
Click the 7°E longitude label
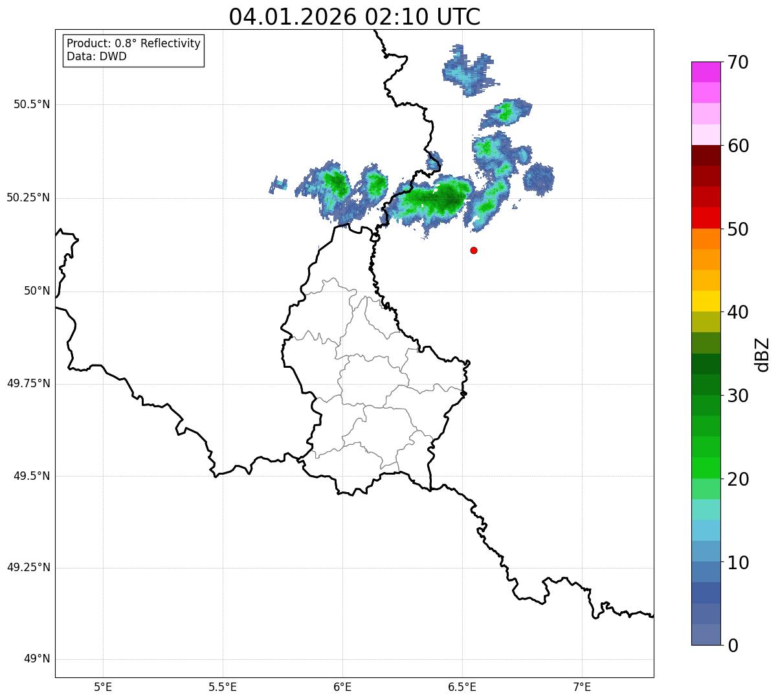point(582,686)
